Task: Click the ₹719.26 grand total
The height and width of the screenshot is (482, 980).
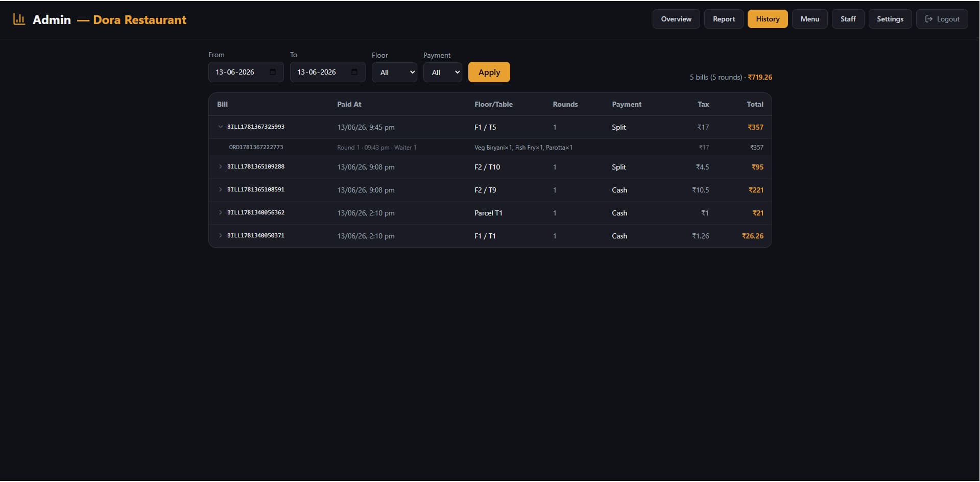Action: tap(760, 77)
